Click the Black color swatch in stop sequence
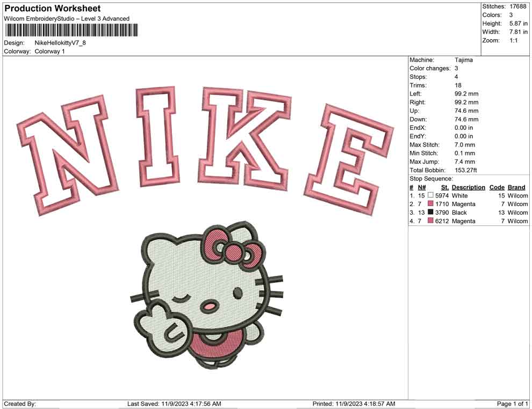 point(430,212)
